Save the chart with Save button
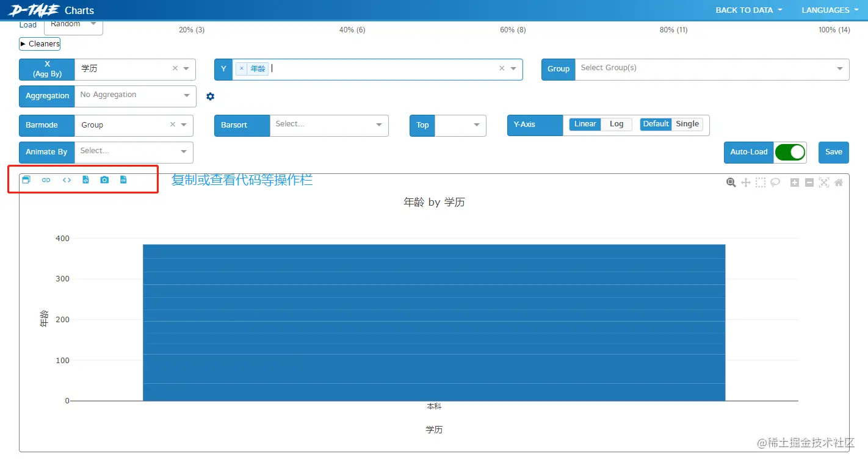 pos(834,152)
